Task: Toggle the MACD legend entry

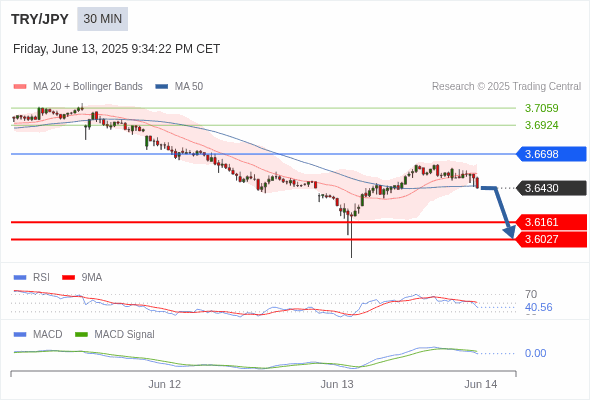Action: click(x=38, y=334)
